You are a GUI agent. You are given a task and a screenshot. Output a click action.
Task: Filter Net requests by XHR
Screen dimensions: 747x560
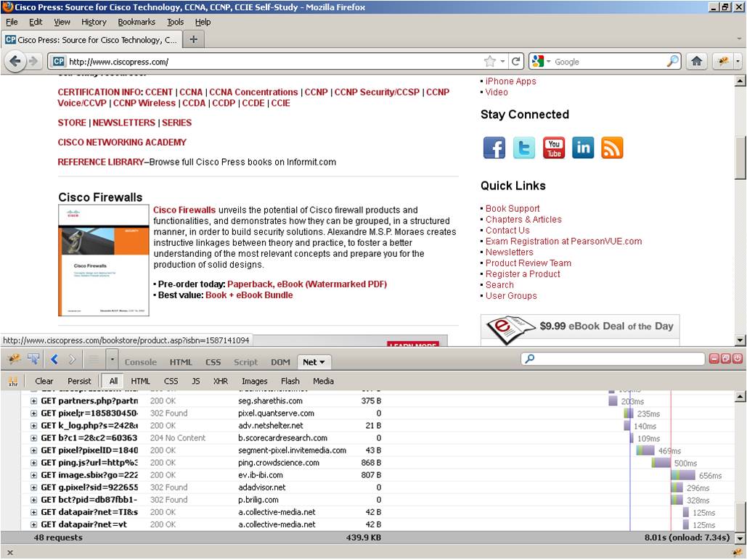tap(221, 381)
